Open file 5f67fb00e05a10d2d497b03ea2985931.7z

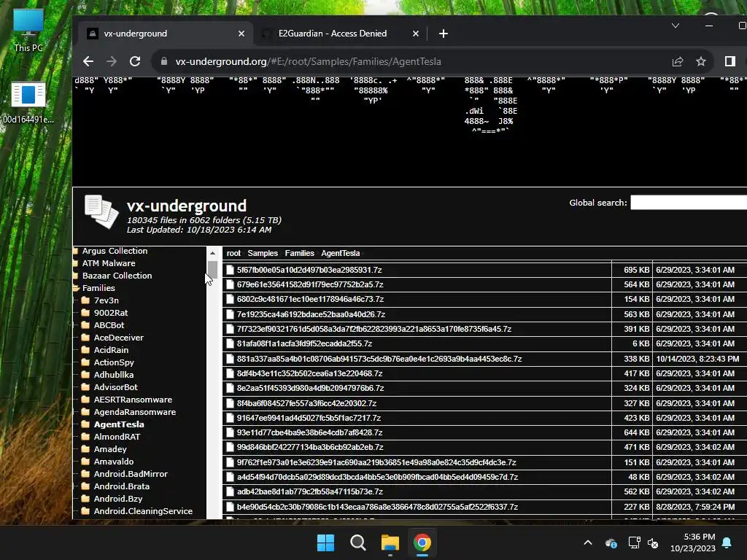309,270
